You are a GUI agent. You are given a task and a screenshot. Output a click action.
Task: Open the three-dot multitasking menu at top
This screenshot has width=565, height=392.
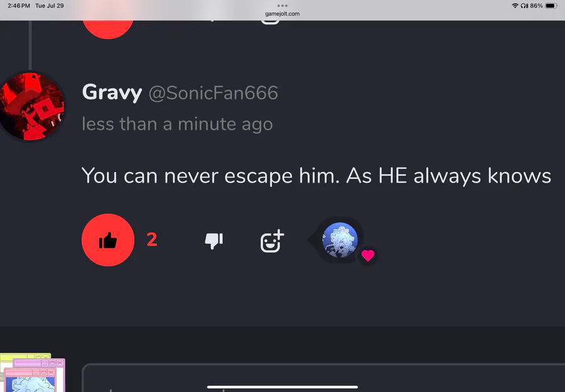point(282,6)
